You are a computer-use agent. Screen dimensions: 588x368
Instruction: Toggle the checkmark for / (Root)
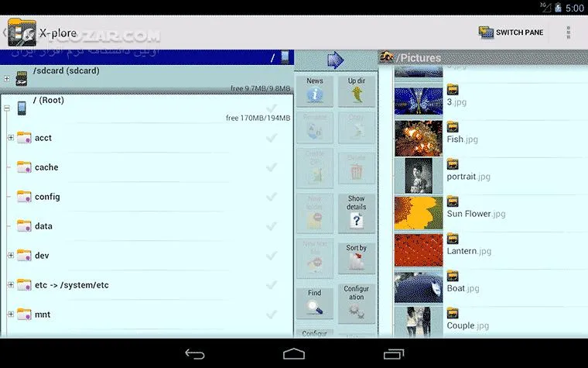272,108
